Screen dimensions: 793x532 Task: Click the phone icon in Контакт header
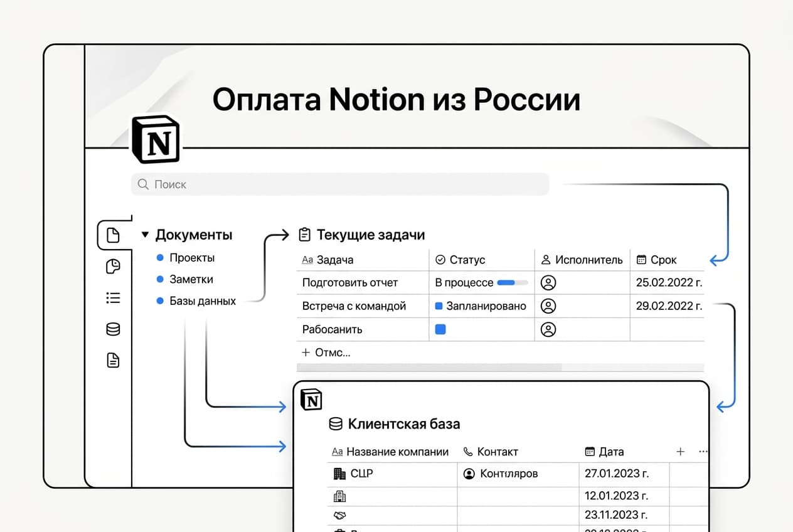coord(467,452)
